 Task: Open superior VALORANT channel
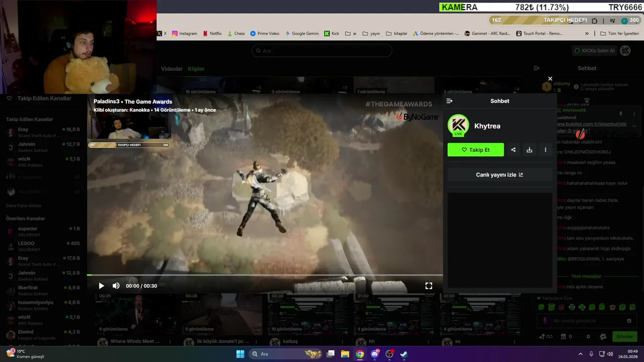[43, 231]
